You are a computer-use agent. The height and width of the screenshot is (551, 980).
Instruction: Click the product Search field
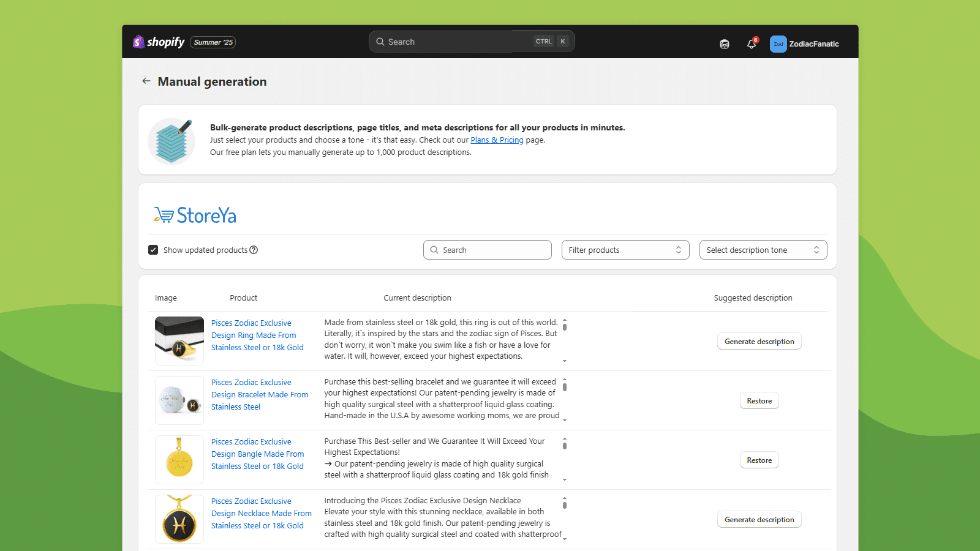[x=488, y=250]
